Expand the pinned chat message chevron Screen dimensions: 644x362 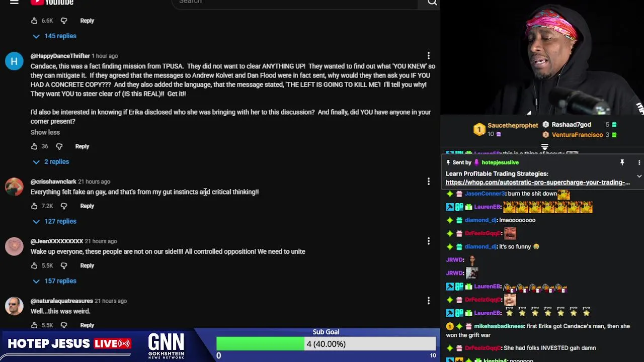click(639, 176)
